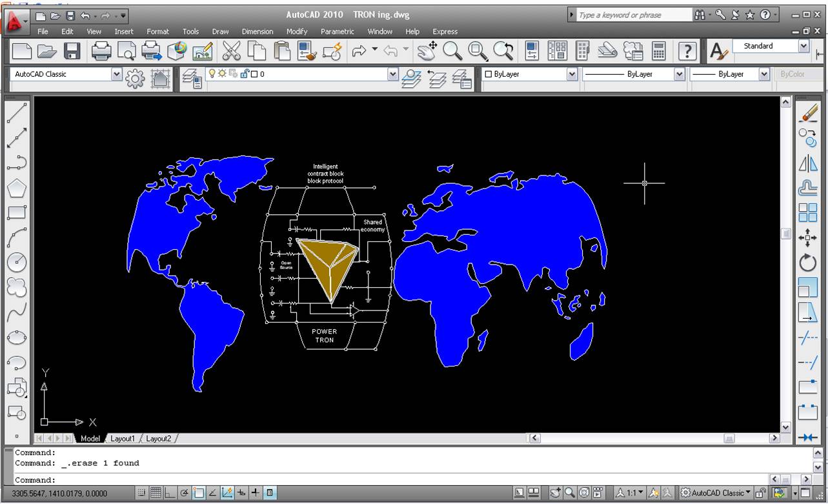Click the Match Properties brush icon
The width and height of the screenshot is (828, 504).
[307, 50]
